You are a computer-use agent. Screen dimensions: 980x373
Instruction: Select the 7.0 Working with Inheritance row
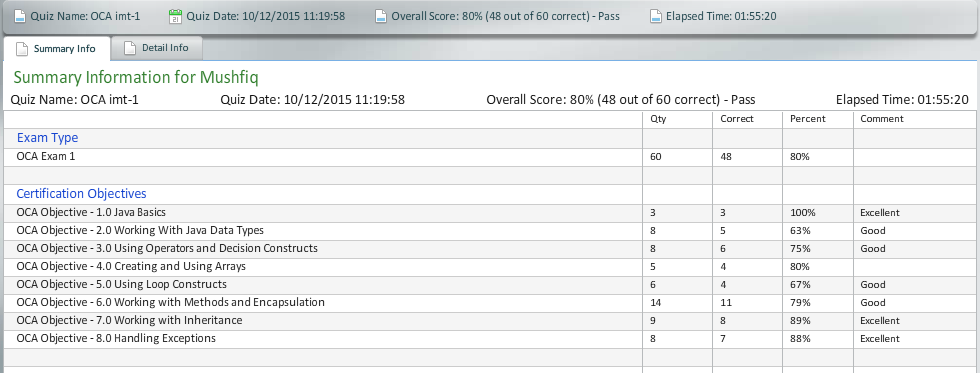point(490,321)
